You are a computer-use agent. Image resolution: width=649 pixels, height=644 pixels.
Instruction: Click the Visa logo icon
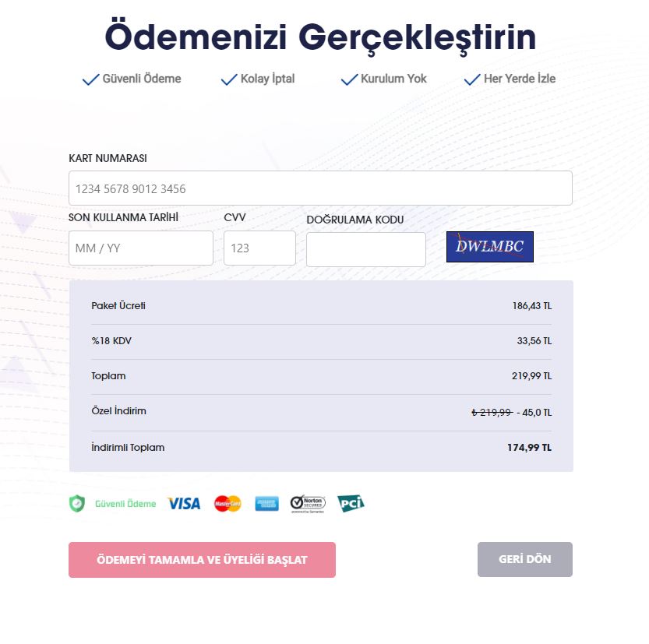(184, 503)
